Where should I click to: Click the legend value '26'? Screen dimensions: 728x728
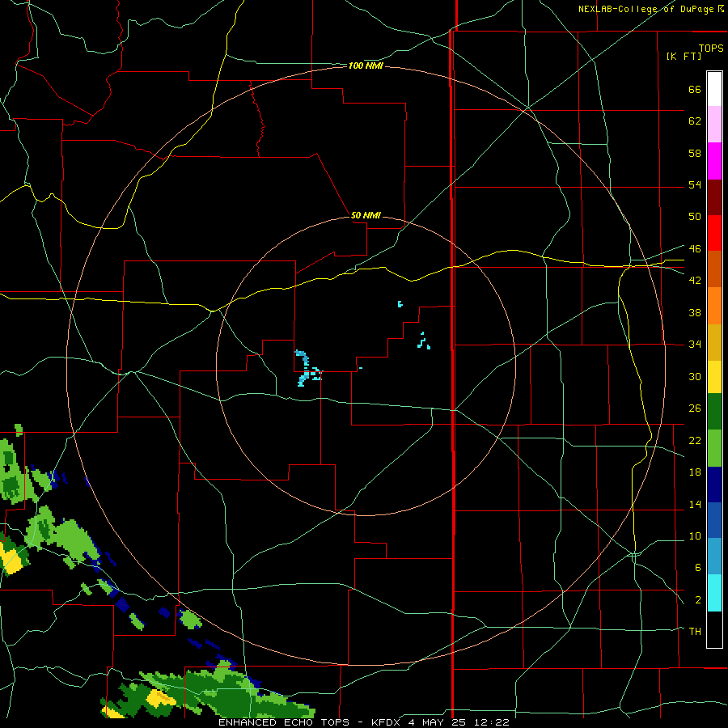(695, 408)
